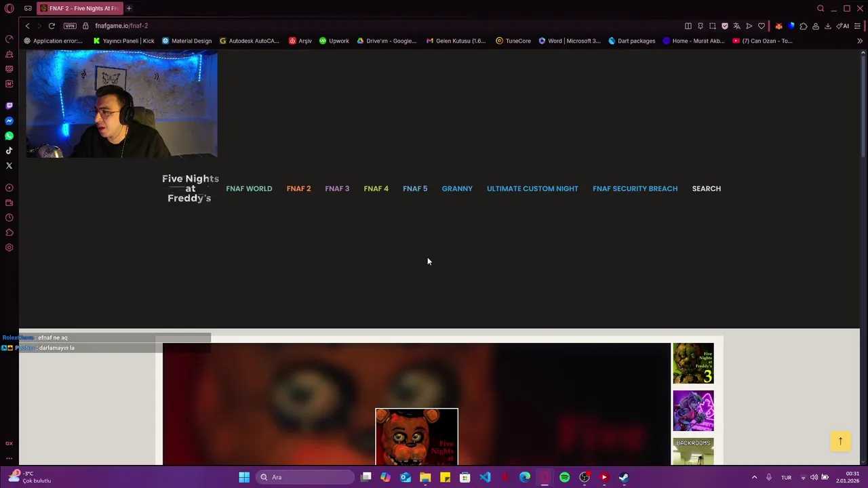Open a new tab with plus button

pyautogui.click(x=129, y=8)
